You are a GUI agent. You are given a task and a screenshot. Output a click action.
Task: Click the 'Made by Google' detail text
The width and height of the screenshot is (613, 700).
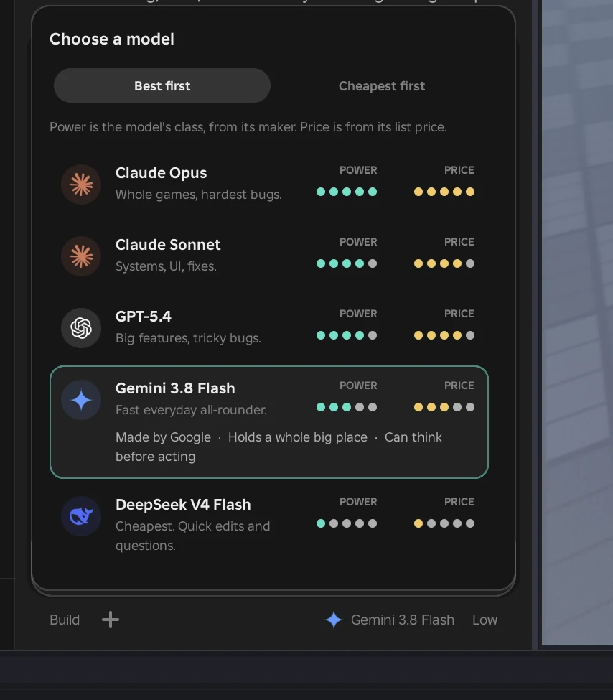pyautogui.click(x=163, y=437)
